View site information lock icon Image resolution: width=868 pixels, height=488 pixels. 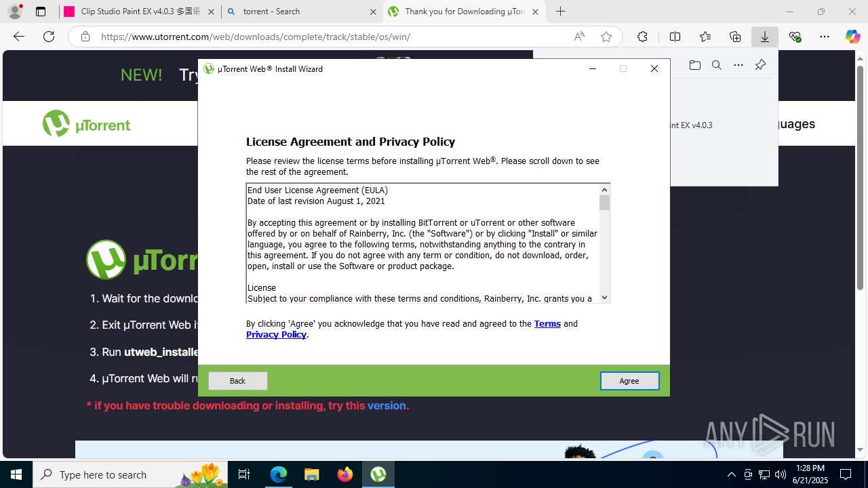tap(85, 37)
